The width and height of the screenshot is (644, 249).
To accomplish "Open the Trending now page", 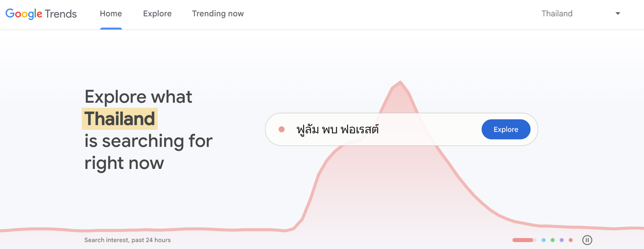I will (218, 14).
